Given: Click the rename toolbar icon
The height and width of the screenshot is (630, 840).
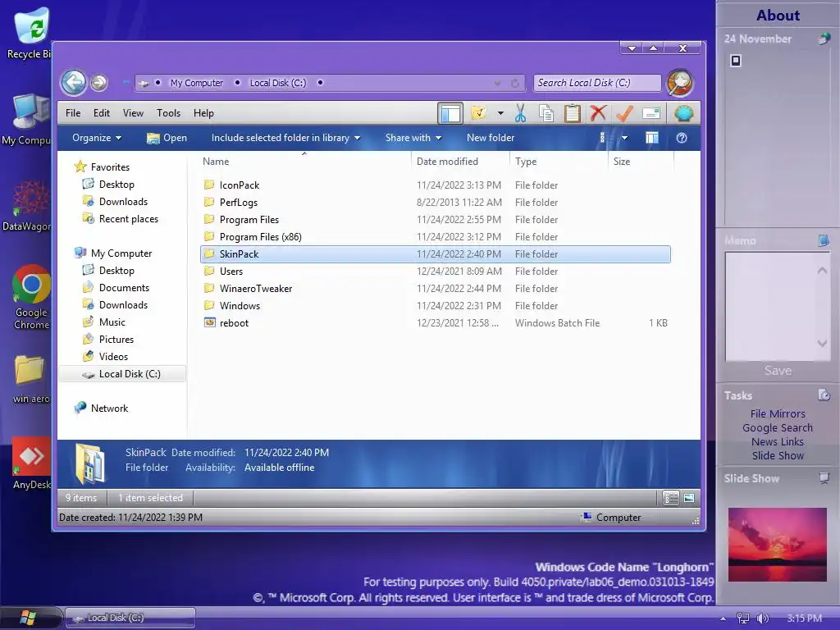Looking at the screenshot, I should pos(651,113).
